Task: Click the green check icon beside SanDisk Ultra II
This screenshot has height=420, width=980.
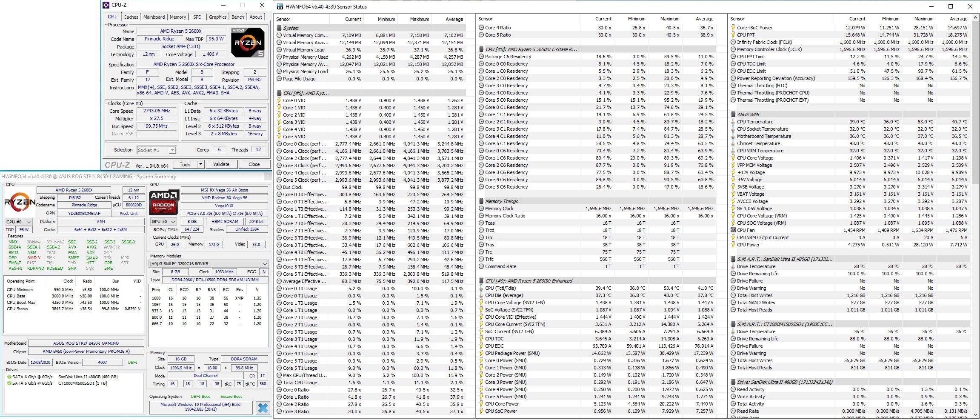Action: pos(9,377)
